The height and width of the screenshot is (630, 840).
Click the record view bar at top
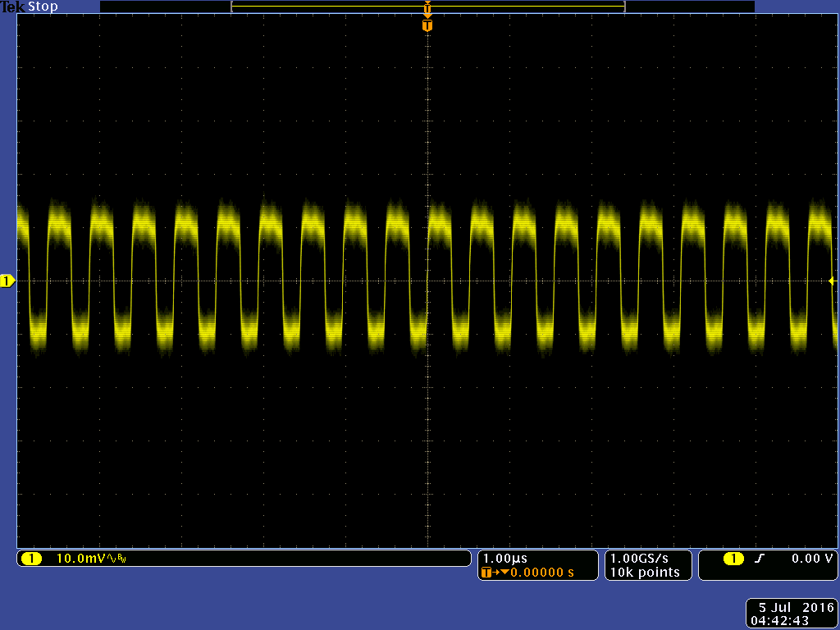pos(427,7)
